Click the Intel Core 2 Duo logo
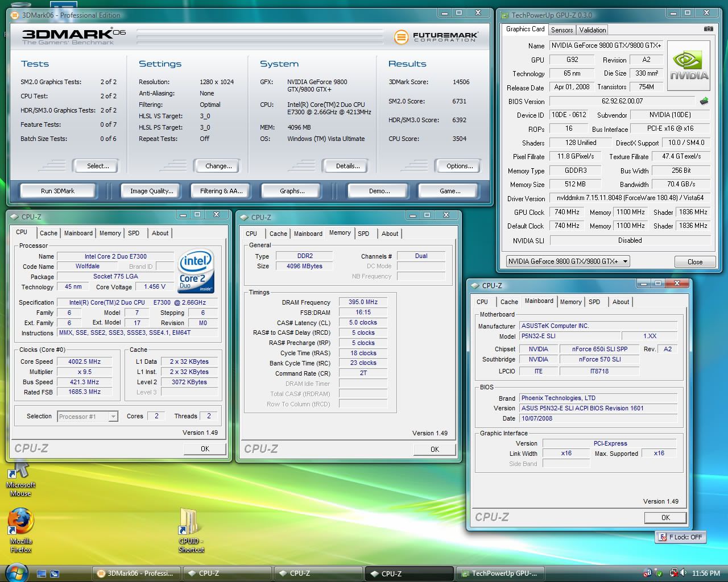The image size is (728, 582). [196, 271]
